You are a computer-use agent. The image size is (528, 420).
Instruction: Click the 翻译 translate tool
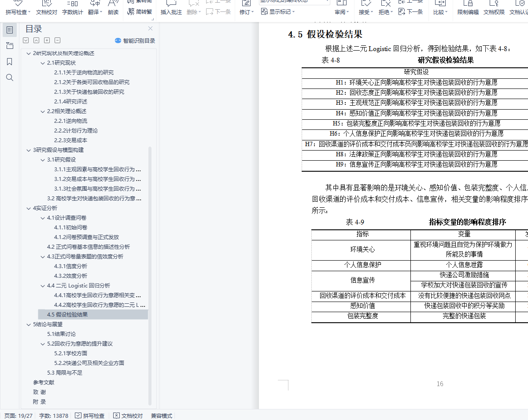point(95,8)
